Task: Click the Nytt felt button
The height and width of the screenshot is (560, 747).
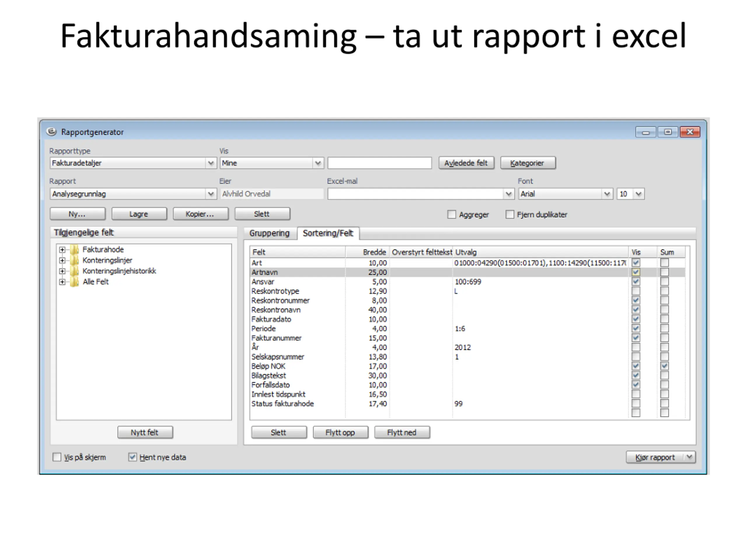Action: coord(145,433)
